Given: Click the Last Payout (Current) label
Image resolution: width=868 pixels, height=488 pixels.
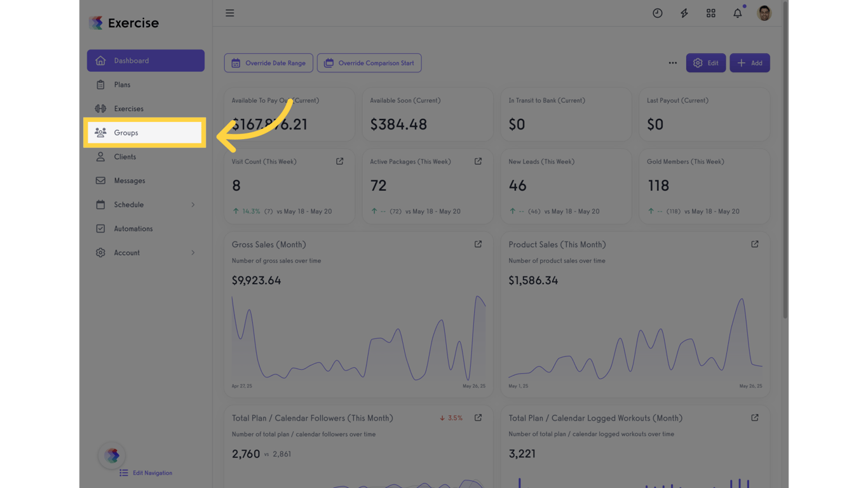Looking at the screenshot, I should pyautogui.click(x=677, y=100).
